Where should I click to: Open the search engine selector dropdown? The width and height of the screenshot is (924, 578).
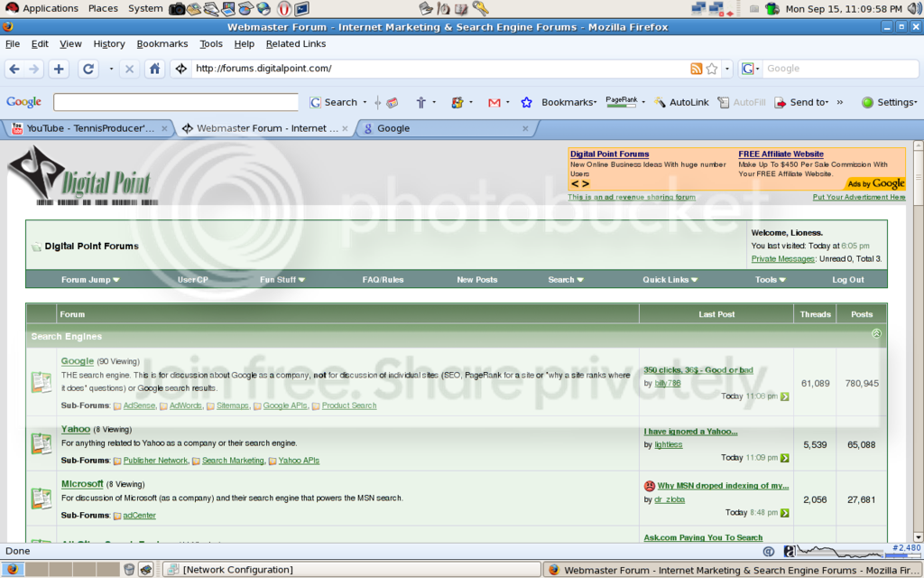coord(750,69)
